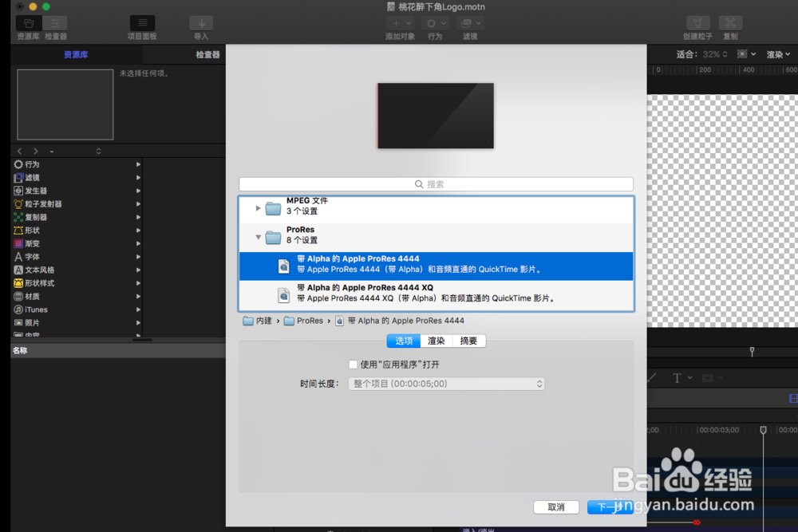Collapse the ProRes folder triangle
The image size is (798, 532).
tap(258, 237)
